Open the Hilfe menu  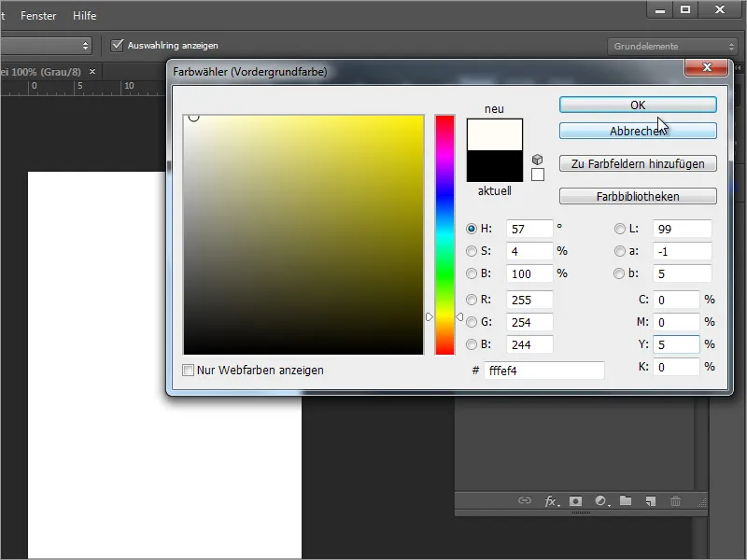click(x=85, y=15)
